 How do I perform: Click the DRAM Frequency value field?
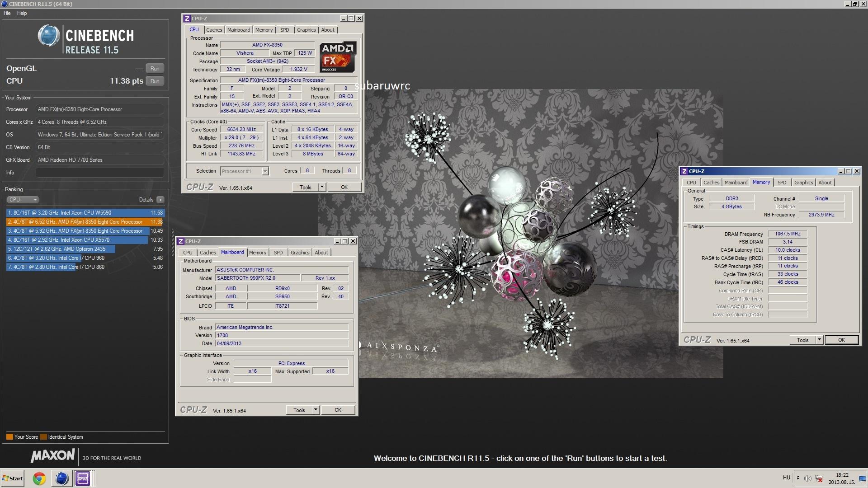(788, 234)
